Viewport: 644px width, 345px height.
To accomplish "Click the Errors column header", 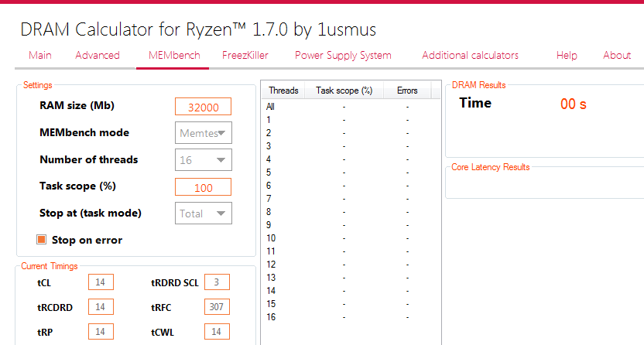I will pos(407,91).
